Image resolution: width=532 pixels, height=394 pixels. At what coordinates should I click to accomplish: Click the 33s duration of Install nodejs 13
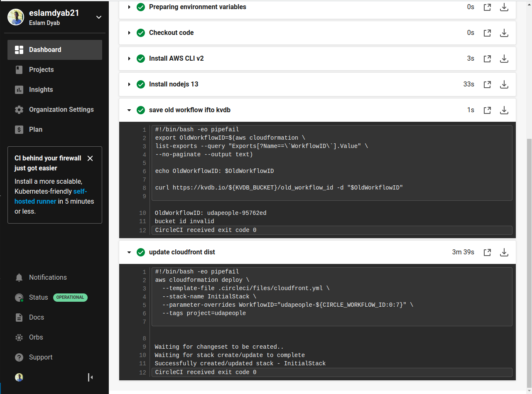[x=469, y=84]
